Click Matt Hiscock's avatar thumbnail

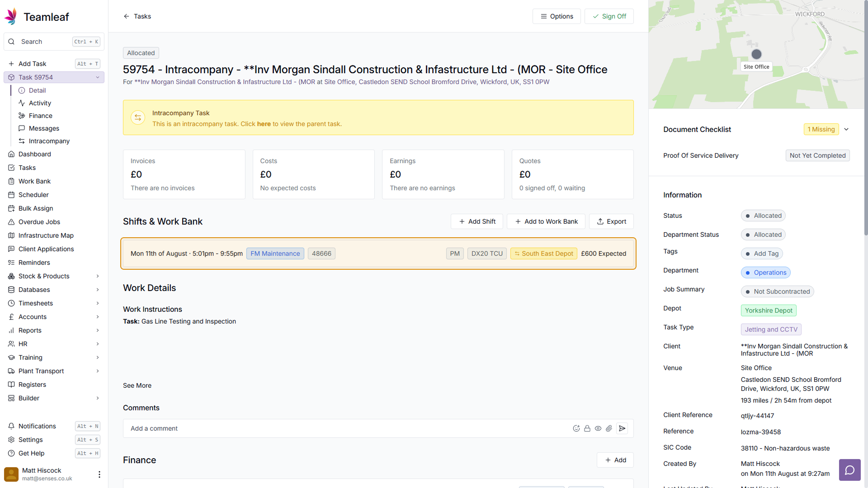click(11, 474)
